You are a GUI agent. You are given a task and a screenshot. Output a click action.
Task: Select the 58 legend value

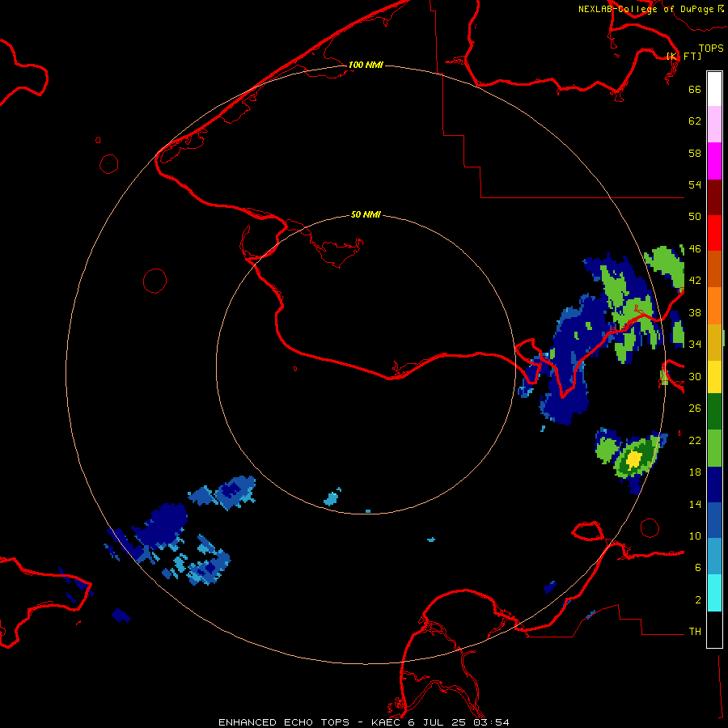point(695,153)
